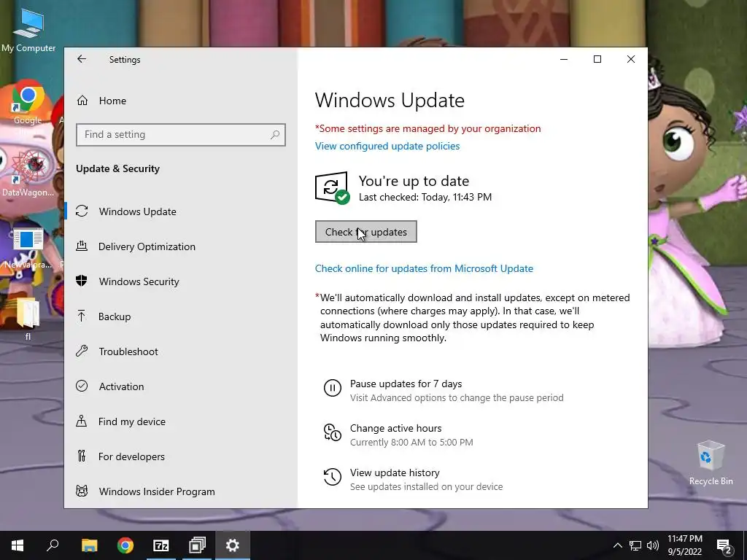The image size is (747, 560).
Task: Click the Find my device person icon
Action: (82, 421)
